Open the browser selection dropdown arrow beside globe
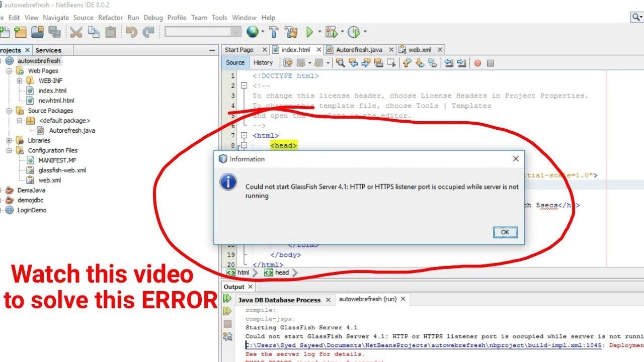This screenshot has width=644, height=362. coord(263,32)
